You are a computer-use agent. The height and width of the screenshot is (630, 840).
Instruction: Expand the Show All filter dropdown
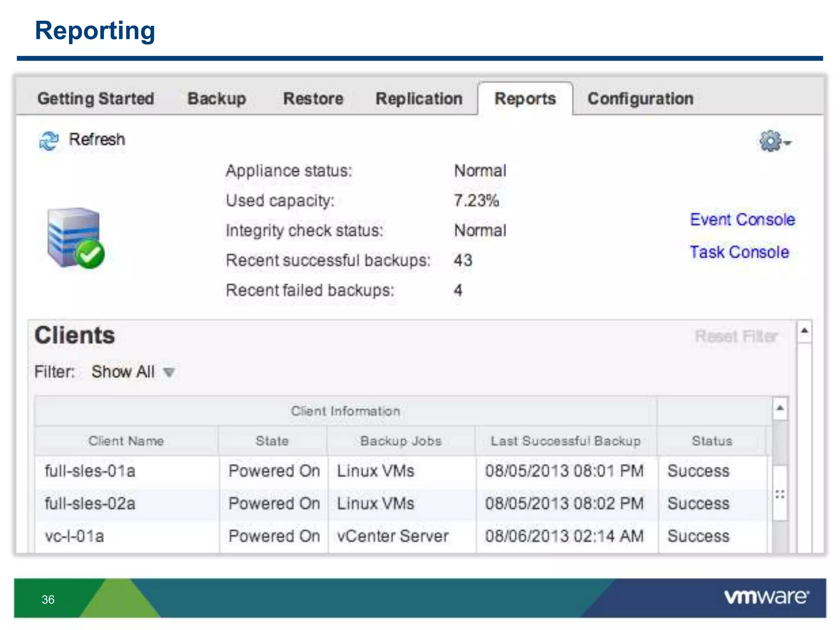(123, 372)
